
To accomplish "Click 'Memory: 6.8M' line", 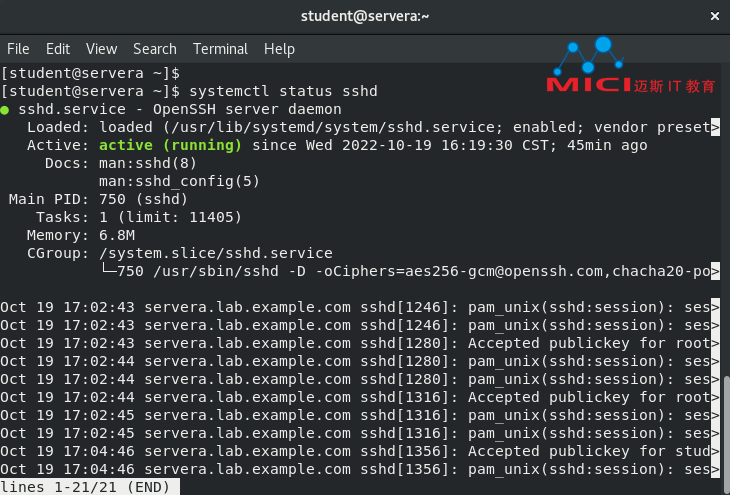I will [x=81, y=235].
